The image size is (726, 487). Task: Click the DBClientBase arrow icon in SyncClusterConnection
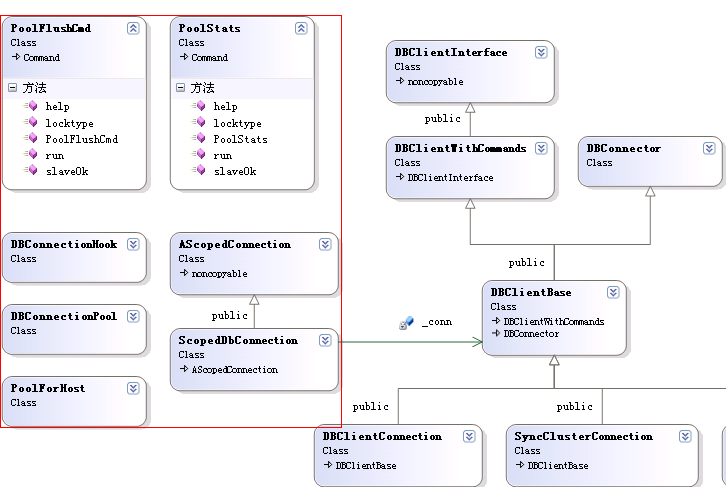click(x=520, y=465)
